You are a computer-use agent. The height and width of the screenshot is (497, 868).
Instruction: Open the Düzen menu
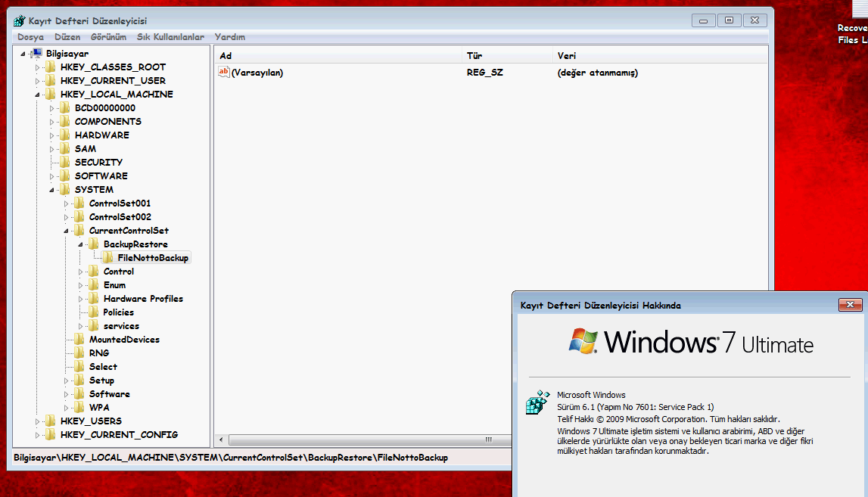point(67,37)
